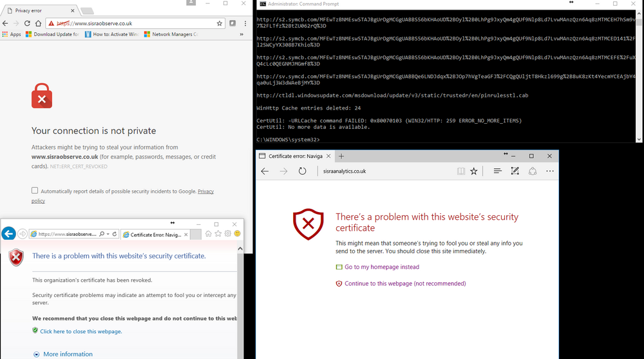Close IE 'Certificate Error' tab
The image size is (644, 359).
click(x=185, y=235)
